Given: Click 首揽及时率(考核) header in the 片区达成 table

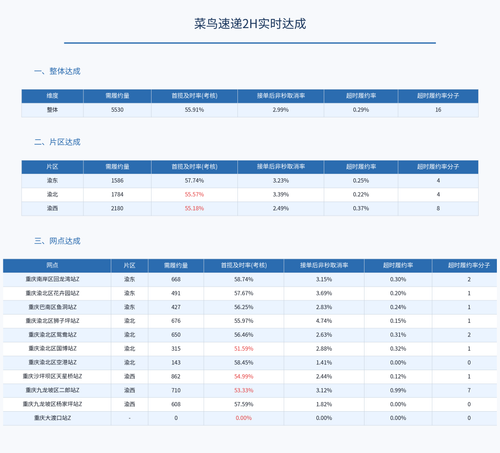Looking at the screenshot, I should (x=194, y=167).
